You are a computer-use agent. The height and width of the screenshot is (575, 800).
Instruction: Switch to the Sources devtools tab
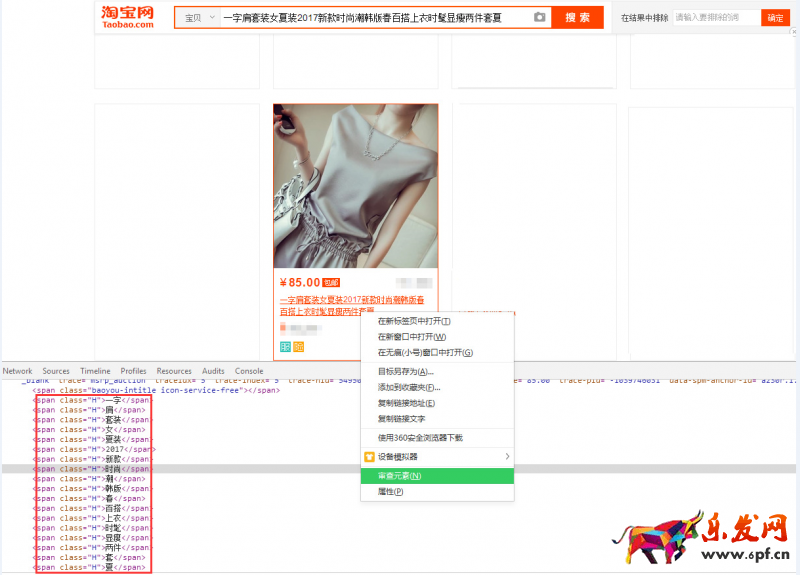(56, 371)
